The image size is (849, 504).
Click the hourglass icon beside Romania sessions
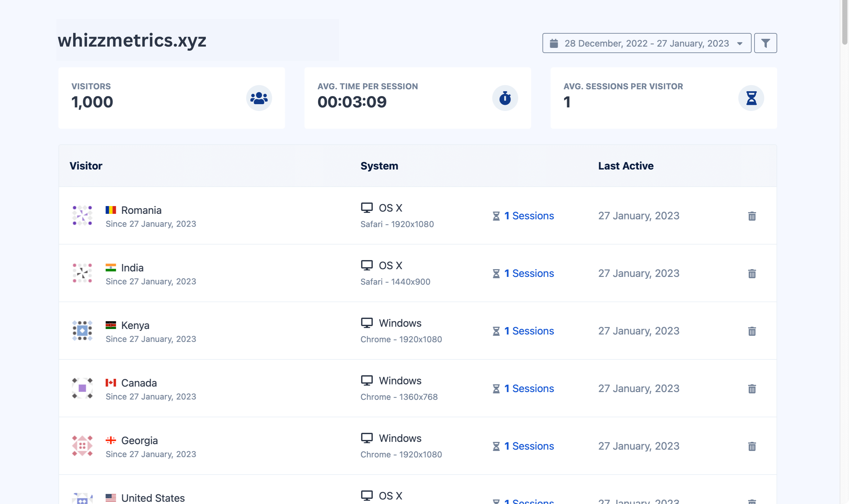pyautogui.click(x=496, y=216)
